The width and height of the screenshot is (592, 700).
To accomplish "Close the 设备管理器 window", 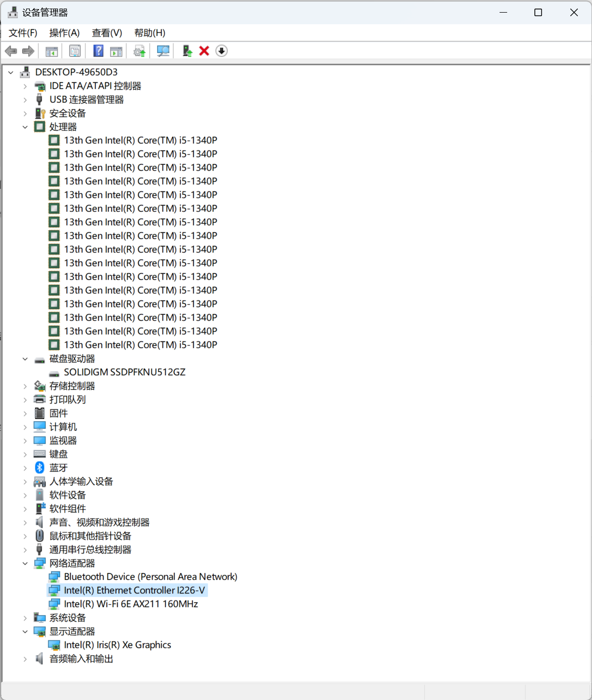I will 574,13.
